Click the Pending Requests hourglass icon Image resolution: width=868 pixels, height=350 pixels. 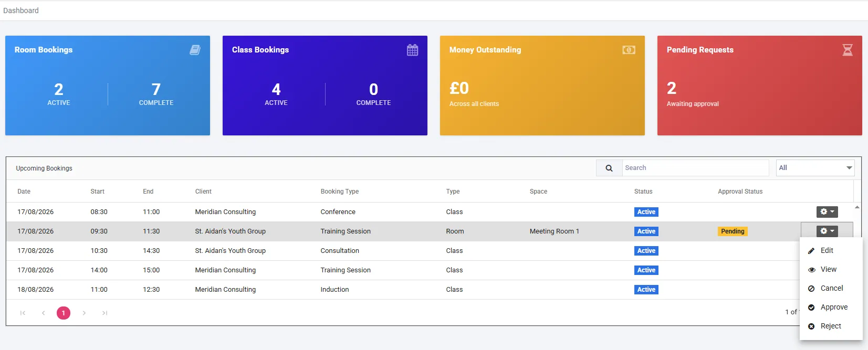(848, 50)
